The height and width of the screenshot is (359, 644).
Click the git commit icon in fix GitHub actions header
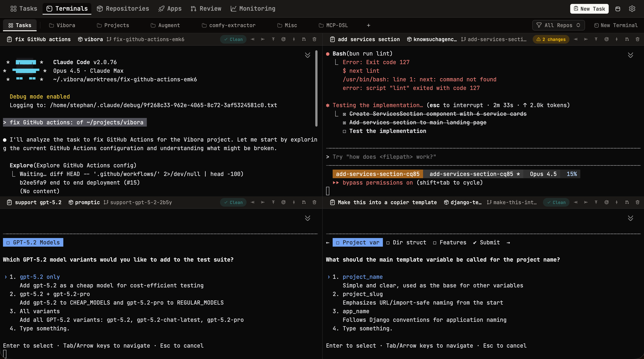click(294, 39)
